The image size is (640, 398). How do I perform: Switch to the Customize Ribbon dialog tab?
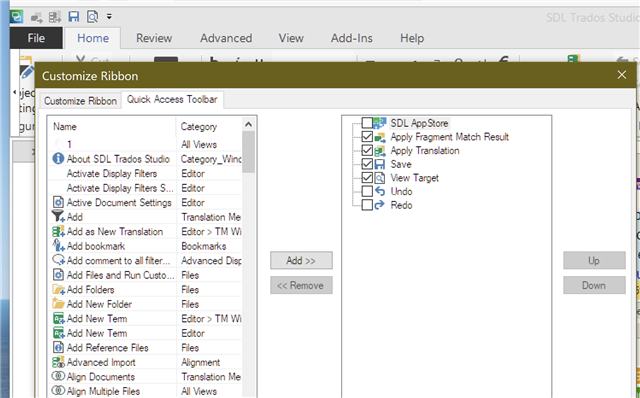click(x=80, y=101)
